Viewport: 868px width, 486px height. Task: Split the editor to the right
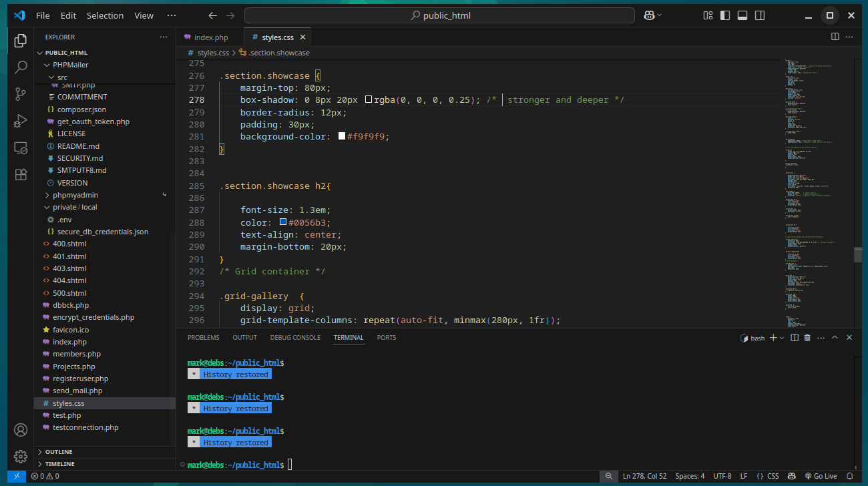pos(835,37)
